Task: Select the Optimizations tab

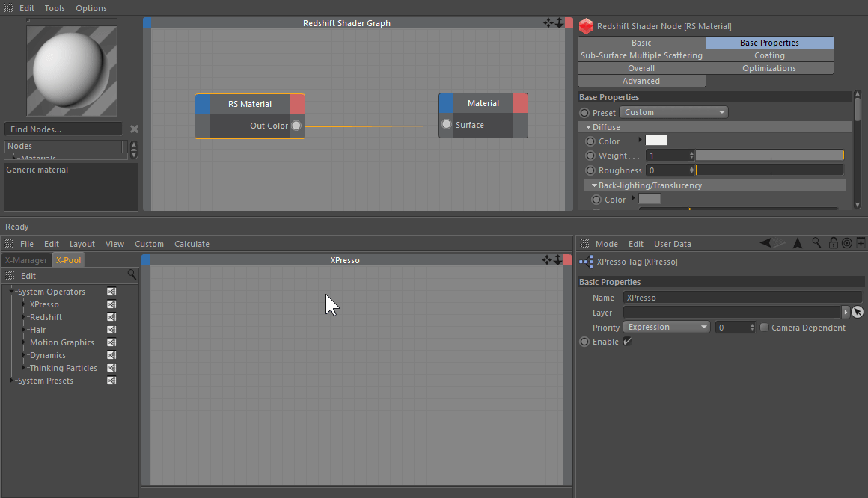Action: (x=769, y=68)
